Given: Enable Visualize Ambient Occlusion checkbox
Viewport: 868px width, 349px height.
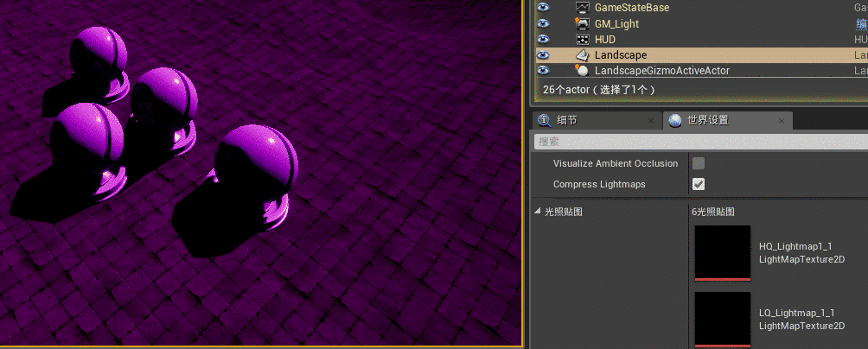Looking at the screenshot, I should coord(699,163).
